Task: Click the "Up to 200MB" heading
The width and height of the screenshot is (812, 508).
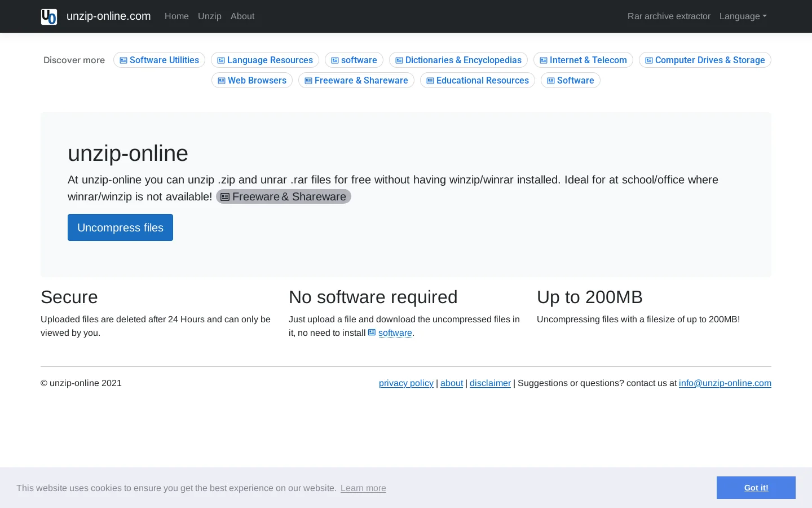Action: [590, 297]
